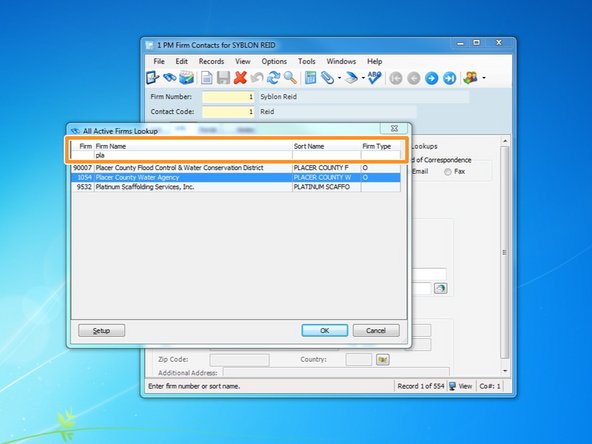The width and height of the screenshot is (592, 444).
Task: Cancel the All Active Firms Lookup
Action: coord(376,330)
